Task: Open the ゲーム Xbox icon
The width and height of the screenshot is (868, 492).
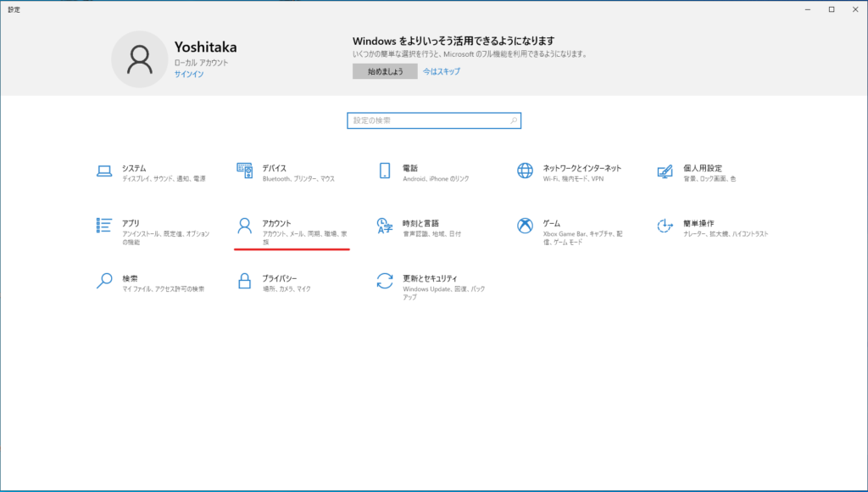Action: coord(525,226)
